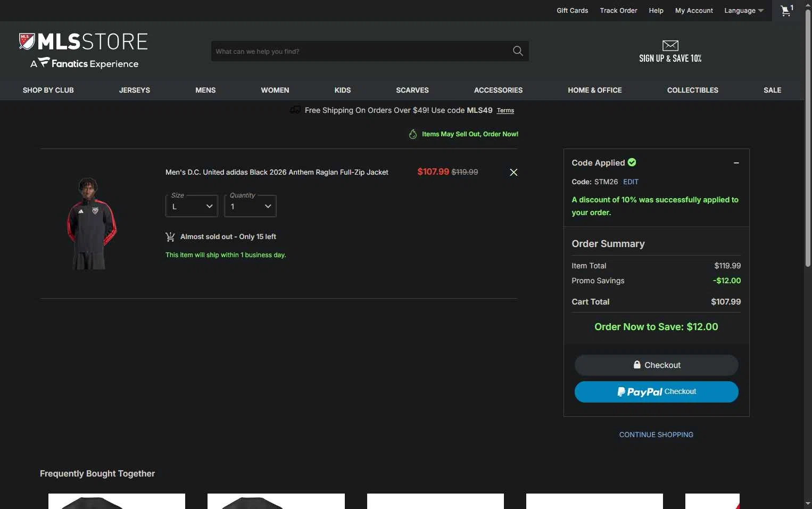Click the almost sold out cart icon
The width and height of the screenshot is (812, 509).
coord(170,237)
